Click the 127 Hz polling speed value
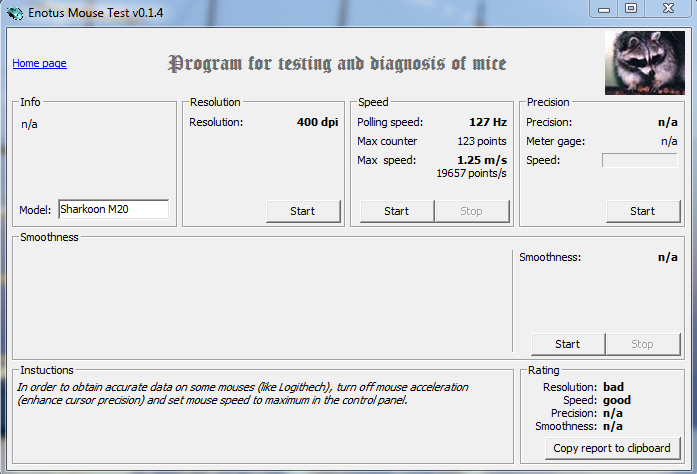 488,122
